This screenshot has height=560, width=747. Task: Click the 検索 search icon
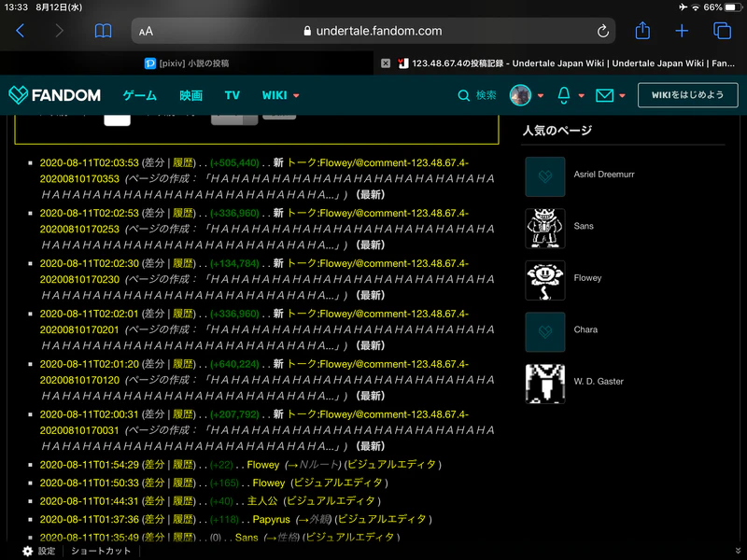click(463, 95)
